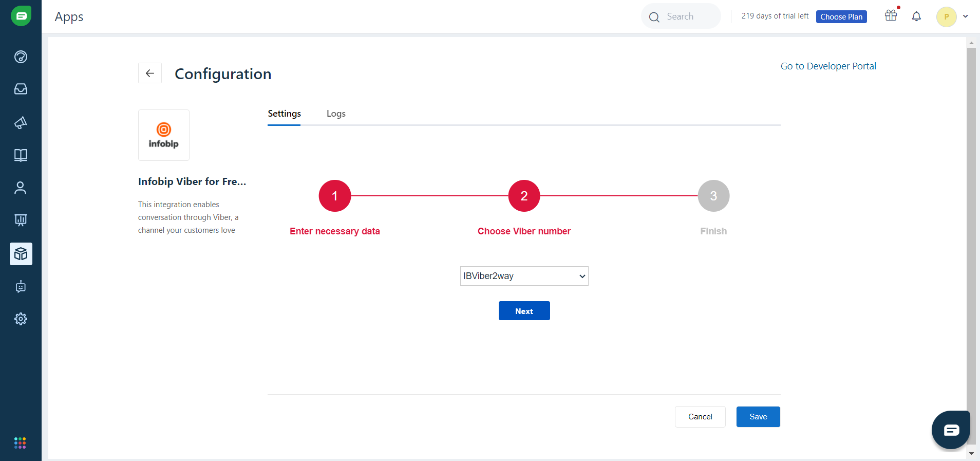The image size is (980, 461).
Task: Click step 1 Enter necessary data circle
Action: pos(335,196)
